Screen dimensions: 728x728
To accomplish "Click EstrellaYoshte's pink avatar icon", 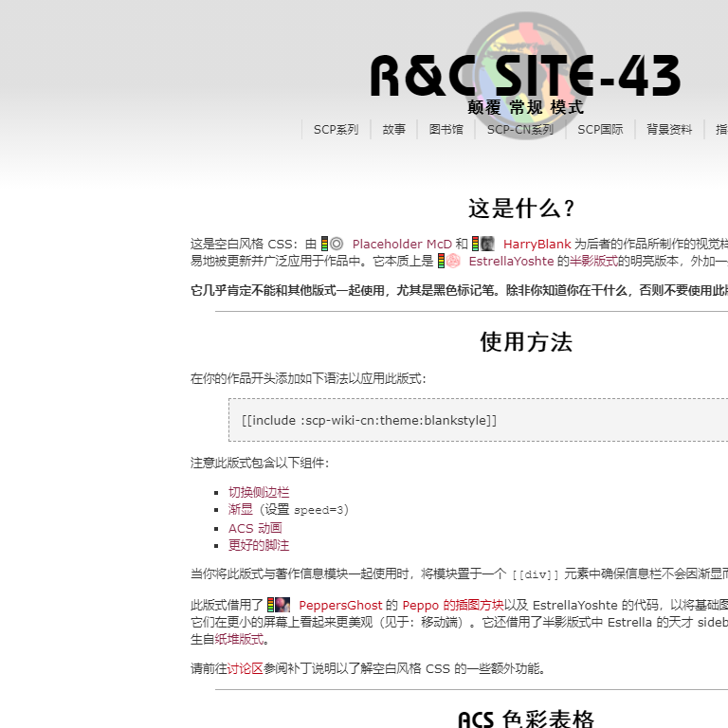I will click(453, 261).
